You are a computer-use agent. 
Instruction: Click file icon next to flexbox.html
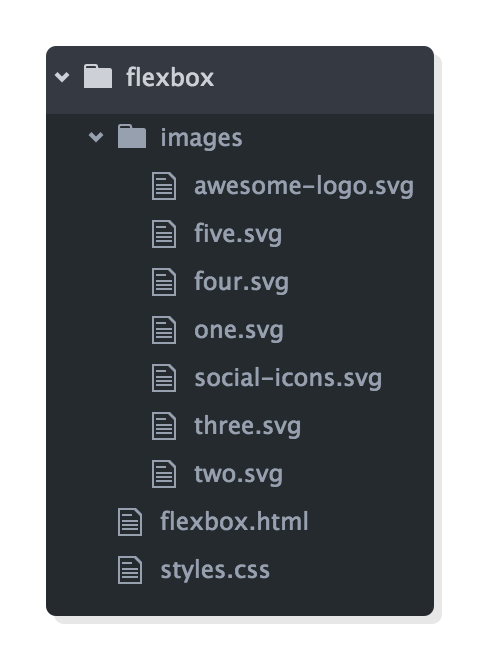click(x=130, y=522)
